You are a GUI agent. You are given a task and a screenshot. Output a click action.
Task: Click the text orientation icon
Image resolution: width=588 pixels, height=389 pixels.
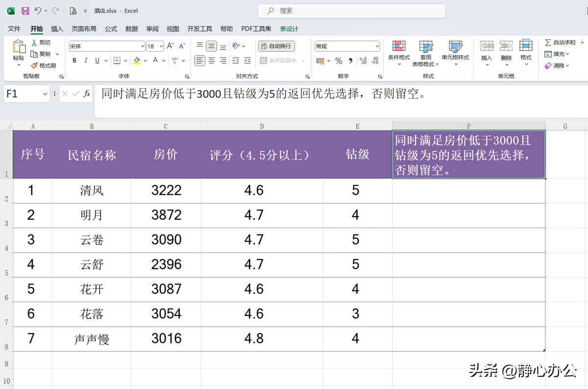pyautogui.click(x=236, y=46)
